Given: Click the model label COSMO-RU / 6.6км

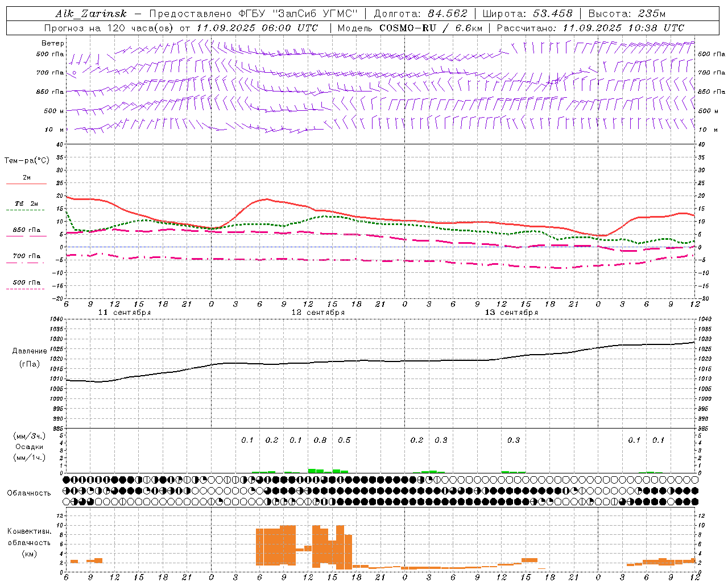Looking at the screenshot, I should tap(430, 28).
